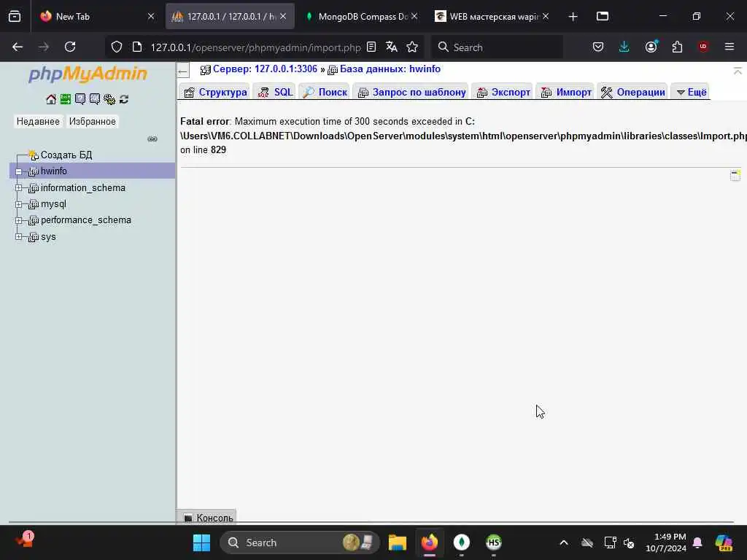Image resolution: width=747 pixels, height=560 pixels.
Task: Open navigation panel settings gear icon
Action: [109, 99]
